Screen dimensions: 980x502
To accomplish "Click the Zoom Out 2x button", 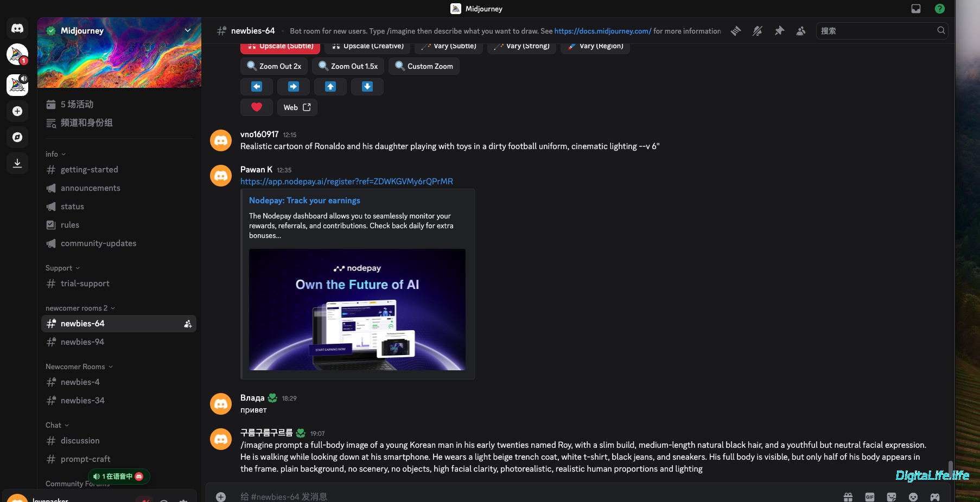I will tap(274, 66).
